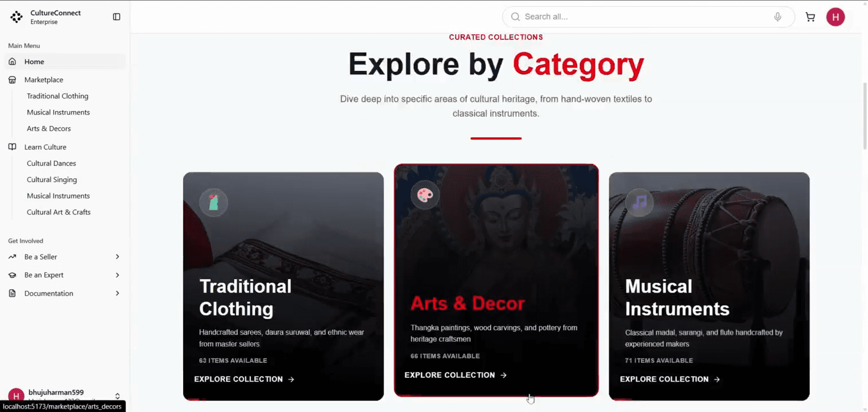Toggle the sidebar panel icon
This screenshot has height=412, width=868.
(117, 17)
